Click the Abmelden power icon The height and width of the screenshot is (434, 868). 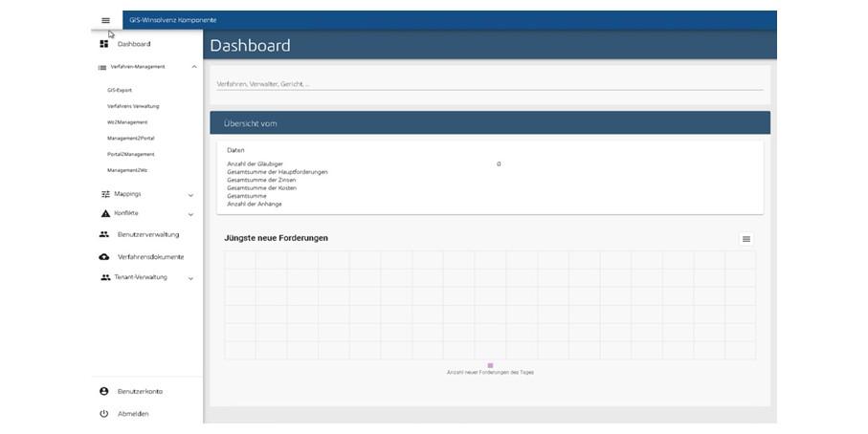click(104, 413)
